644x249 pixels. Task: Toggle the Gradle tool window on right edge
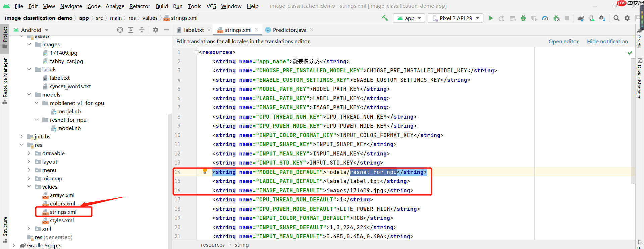639,40
